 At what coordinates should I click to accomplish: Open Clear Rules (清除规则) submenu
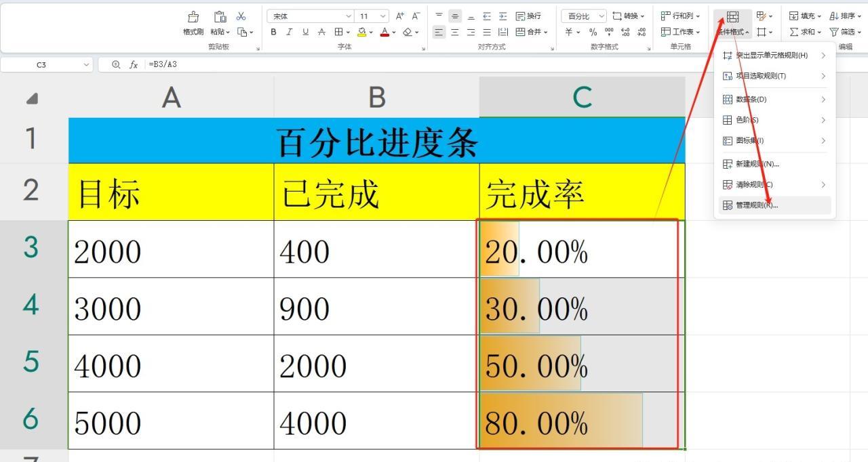(x=774, y=184)
